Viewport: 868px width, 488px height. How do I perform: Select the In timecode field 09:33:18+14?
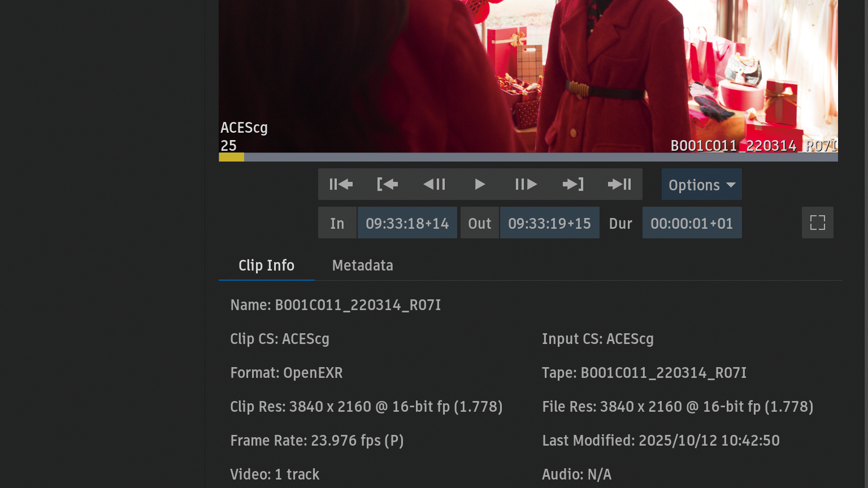pos(407,223)
